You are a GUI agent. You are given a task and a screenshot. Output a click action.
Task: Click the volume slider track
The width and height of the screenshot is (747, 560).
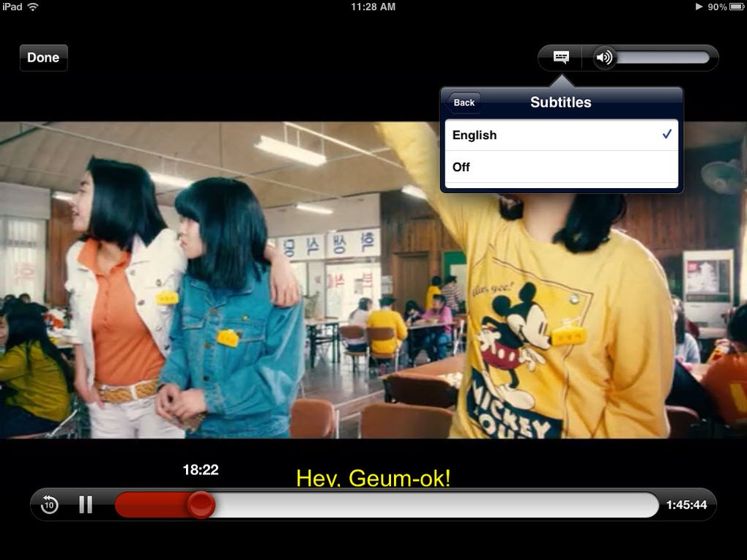coord(663,58)
